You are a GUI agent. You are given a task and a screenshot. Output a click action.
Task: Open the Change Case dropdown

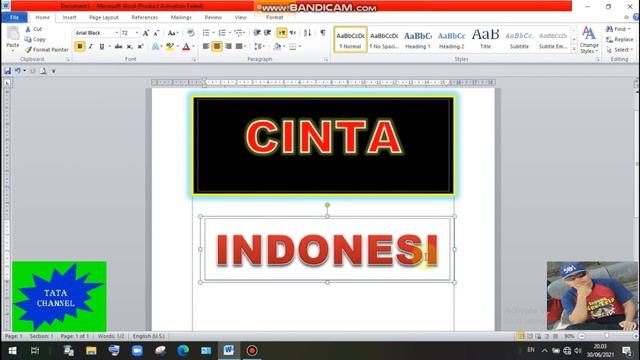pos(173,33)
